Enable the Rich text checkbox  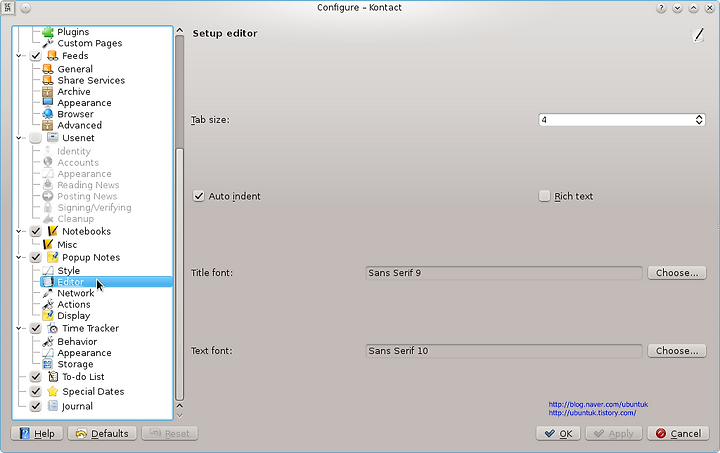point(544,196)
